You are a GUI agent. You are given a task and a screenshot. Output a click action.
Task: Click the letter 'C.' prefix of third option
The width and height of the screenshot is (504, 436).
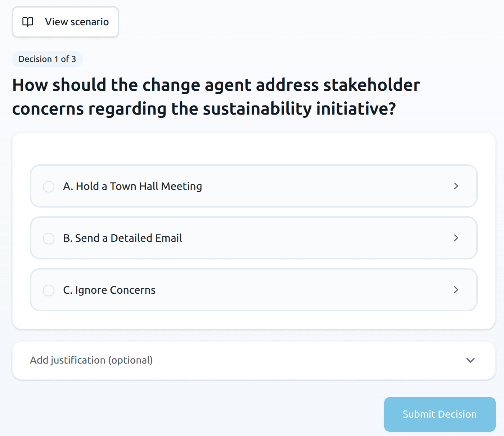pyautogui.click(x=68, y=290)
